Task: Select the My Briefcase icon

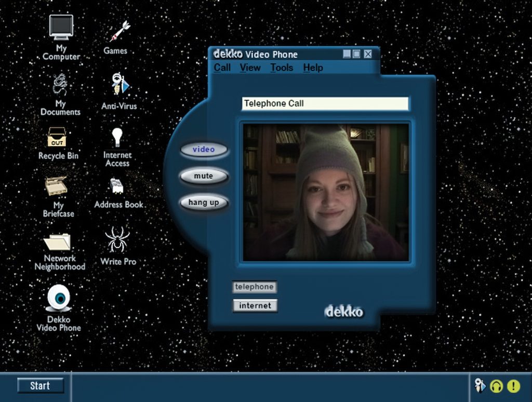Action: [56, 186]
